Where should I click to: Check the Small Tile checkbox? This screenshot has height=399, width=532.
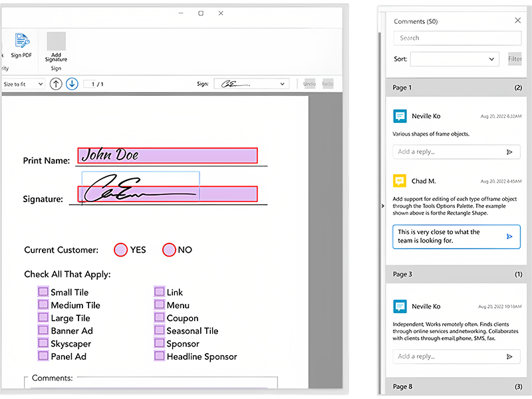coord(43,292)
